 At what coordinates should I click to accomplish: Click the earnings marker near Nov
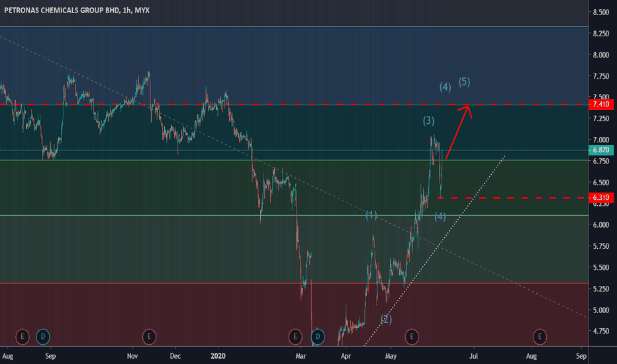(149, 336)
